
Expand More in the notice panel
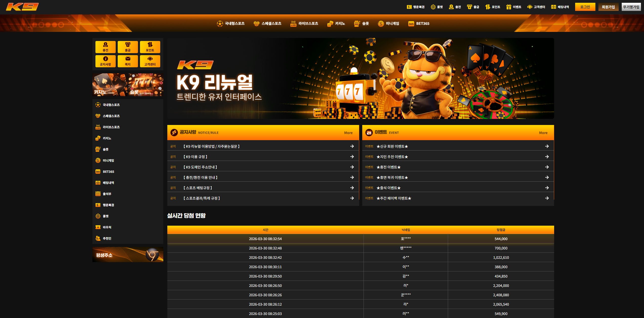(x=348, y=133)
